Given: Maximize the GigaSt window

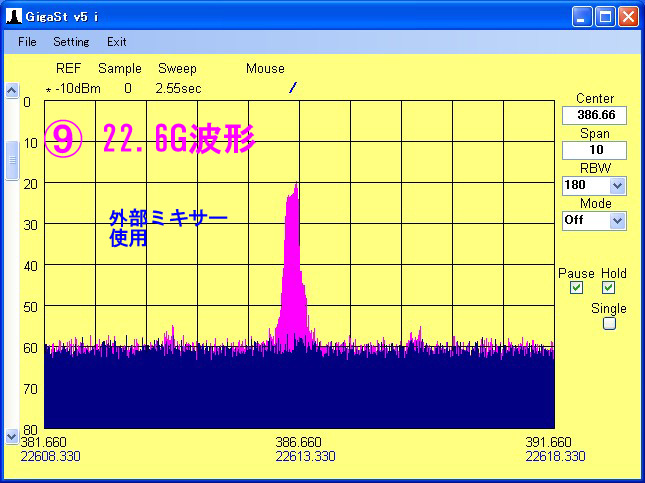Looking at the screenshot, I should point(605,16).
